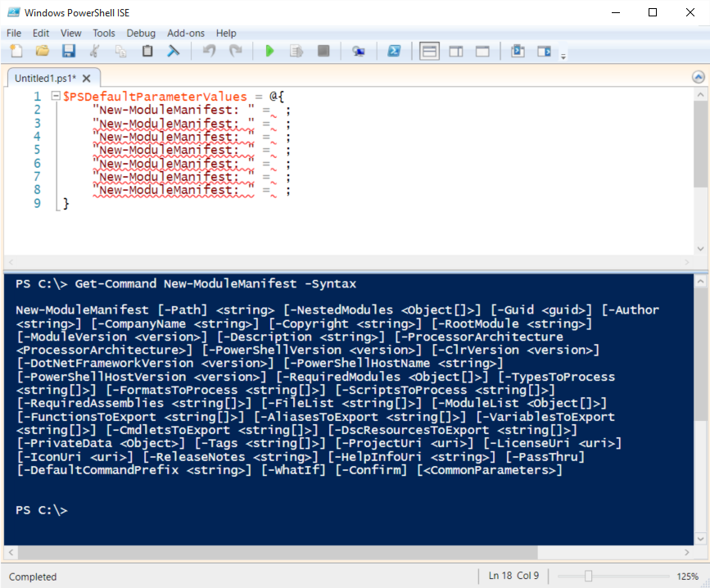
Task: Open a new remote PowerShell tab
Action: (359, 51)
